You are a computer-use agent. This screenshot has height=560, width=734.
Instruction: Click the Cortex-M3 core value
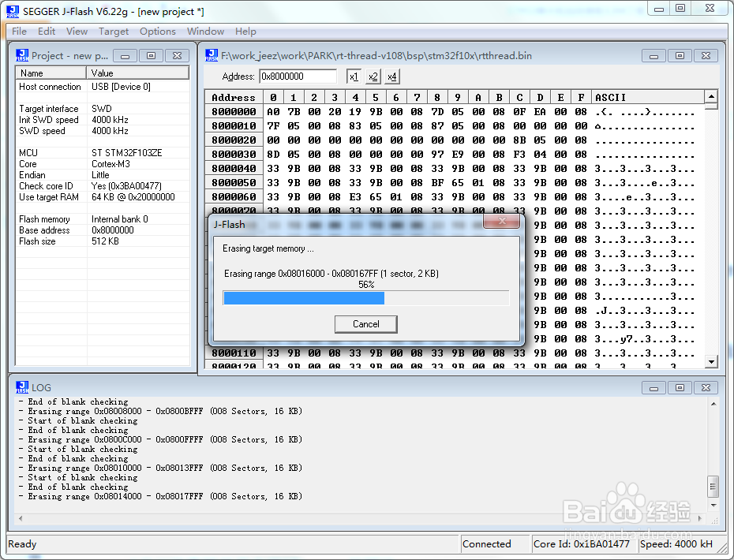(111, 164)
